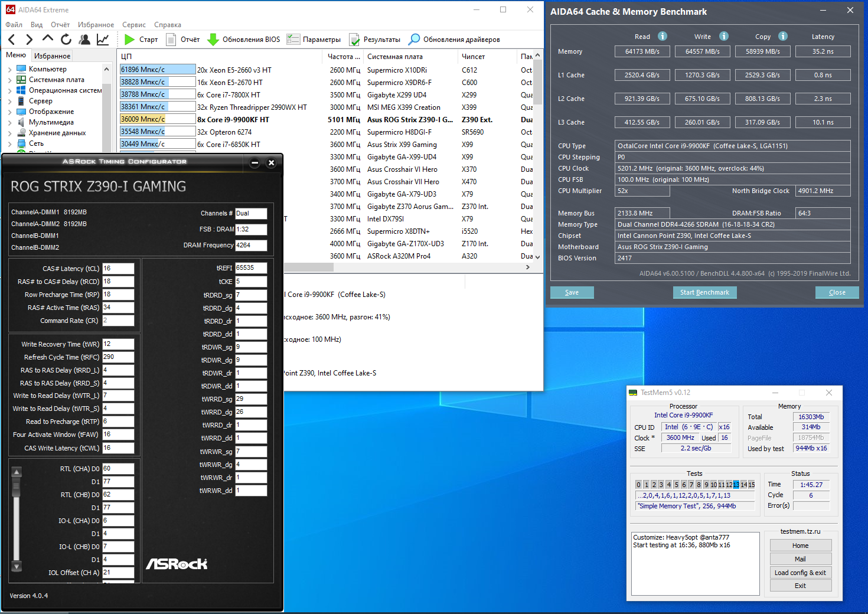The image size is (868, 614).
Task: Expand the Системная плата tree node
Action: pyautogui.click(x=9, y=80)
